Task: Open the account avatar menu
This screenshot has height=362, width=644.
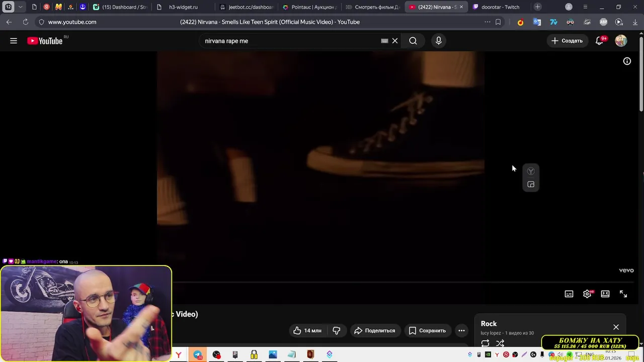Action: tap(621, 41)
